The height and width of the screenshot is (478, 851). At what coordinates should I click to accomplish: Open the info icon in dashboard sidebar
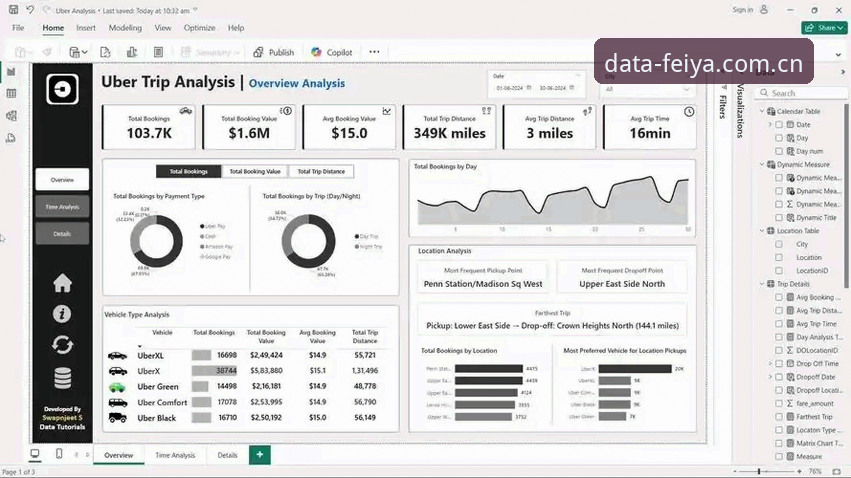62,314
